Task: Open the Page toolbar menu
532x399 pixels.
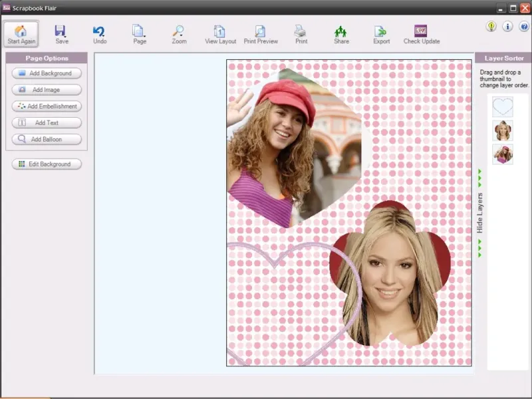Action: click(x=140, y=35)
